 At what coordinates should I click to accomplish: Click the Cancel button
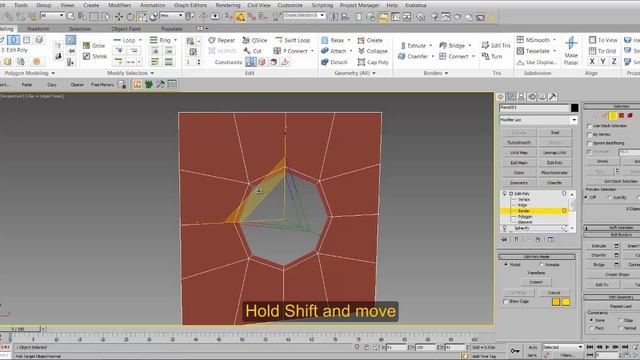coord(554,293)
